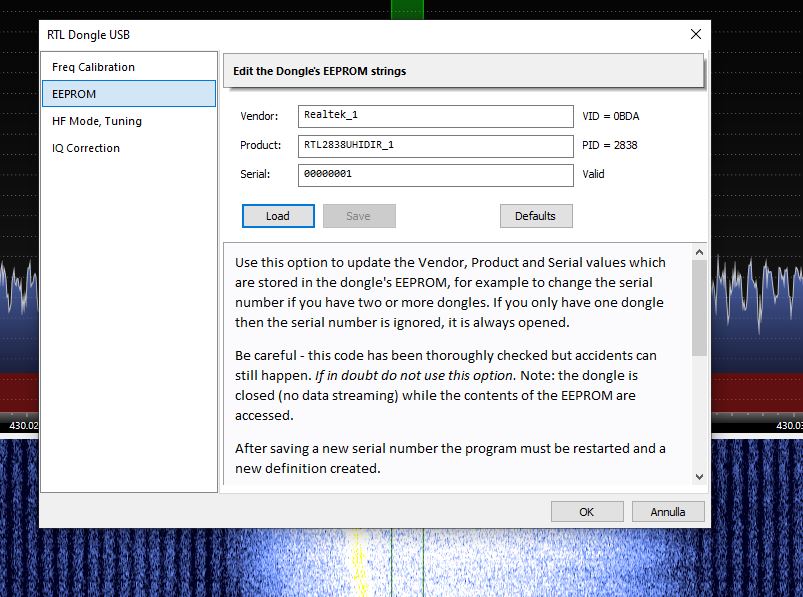The height and width of the screenshot is (597, 803).
Task: Focus the Product field with RTL2838UHIDIR_1
Action: pyautogui.click(x=435, y=145)
